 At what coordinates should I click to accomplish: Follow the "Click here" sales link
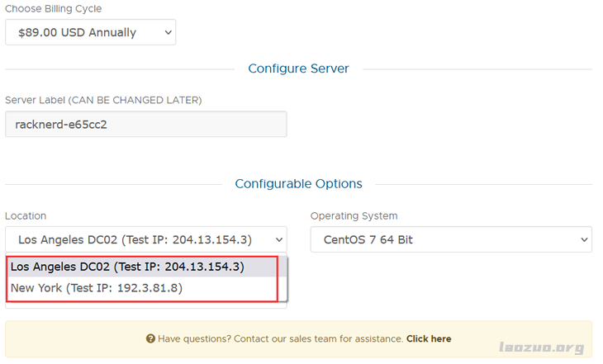429,338
